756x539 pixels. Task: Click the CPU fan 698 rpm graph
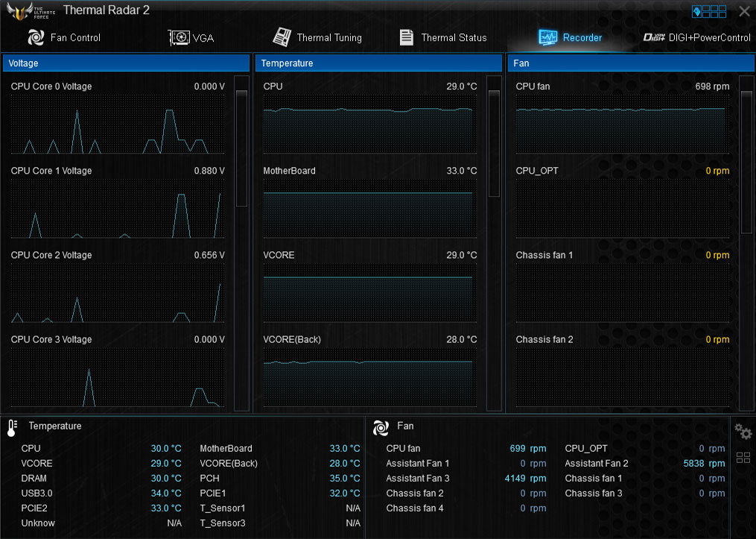pos(623,124)
